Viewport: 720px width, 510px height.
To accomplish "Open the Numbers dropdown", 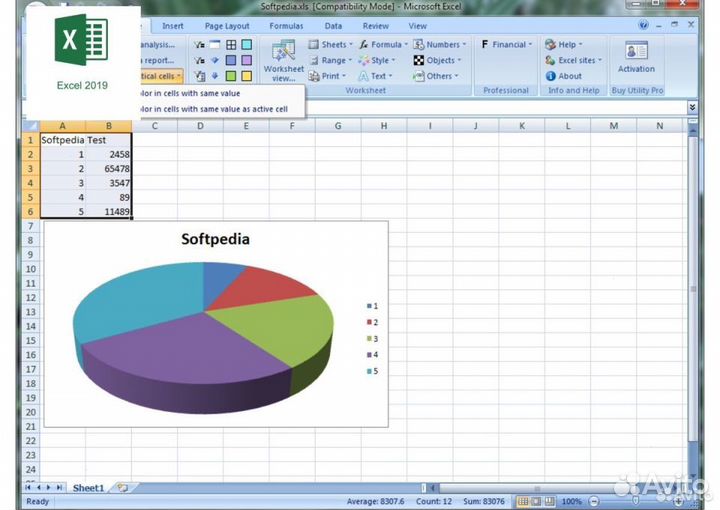I will tap(439, 45).
